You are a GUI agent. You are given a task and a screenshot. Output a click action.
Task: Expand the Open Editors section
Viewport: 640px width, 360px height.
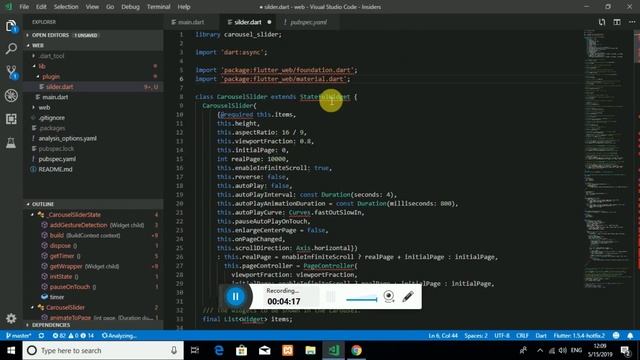click(x=93, y=35)
